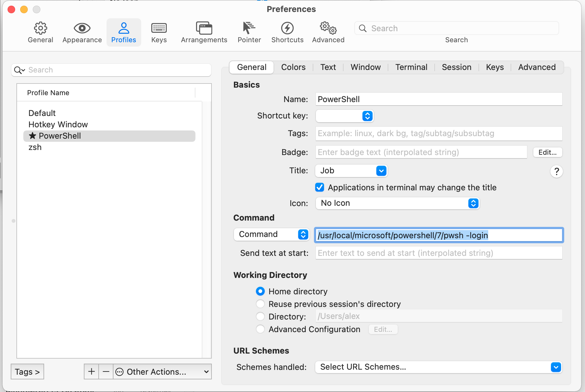585x392 pixels.
Task: Uncheck applications may change the title
Action: pyautogui.click(x=319, y=187)
